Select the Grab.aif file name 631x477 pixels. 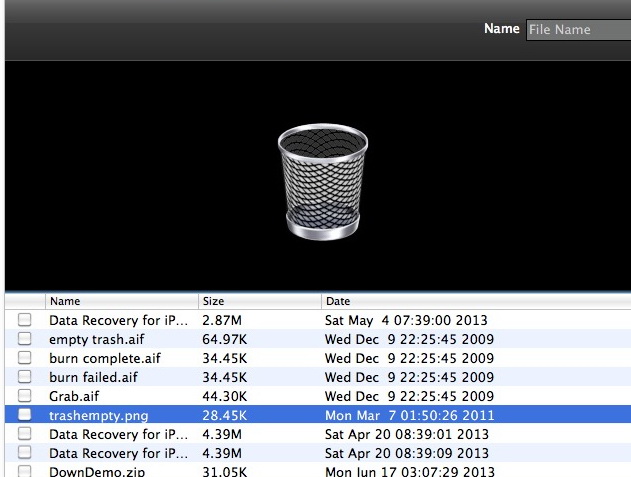tap(74, 396)
